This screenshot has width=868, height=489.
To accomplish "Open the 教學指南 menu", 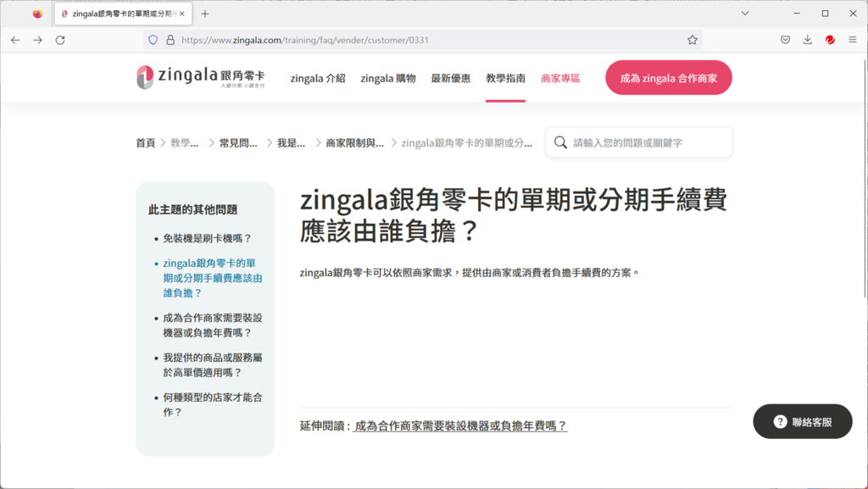I will (x=505, y=79).
